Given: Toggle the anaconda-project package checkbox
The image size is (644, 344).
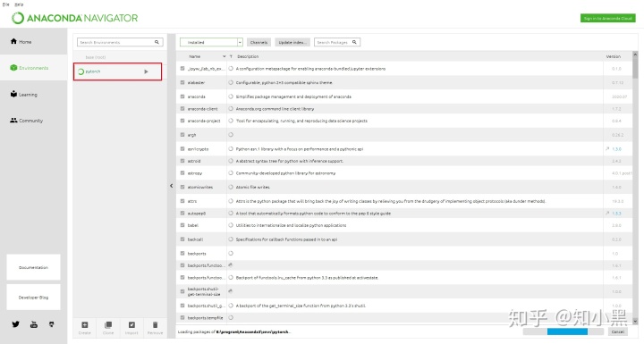Looking at the screenshot, I should coord(182,121).
